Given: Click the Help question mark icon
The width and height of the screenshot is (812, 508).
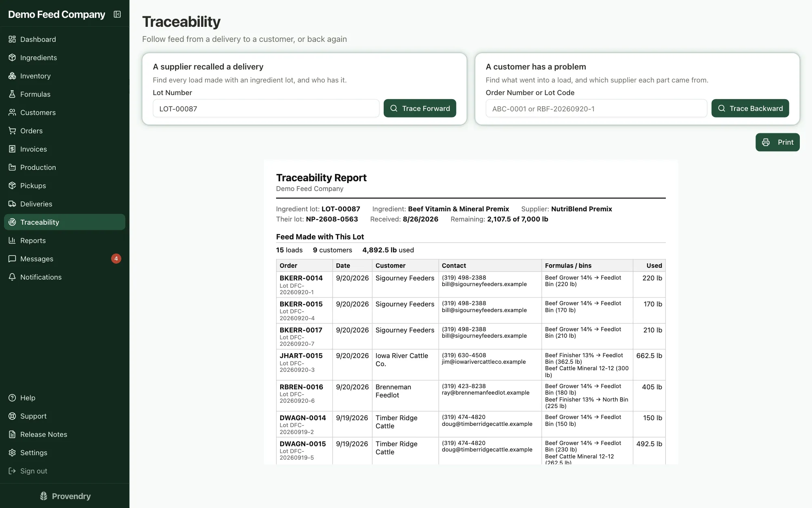Looking at the screenshot, I should click(x=12, y=398).
